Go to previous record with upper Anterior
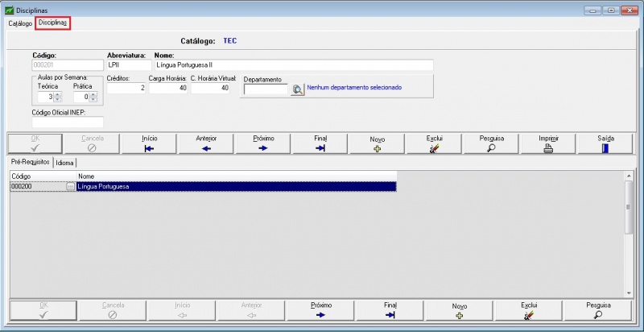644x332 pixels. tap(206, 143)
